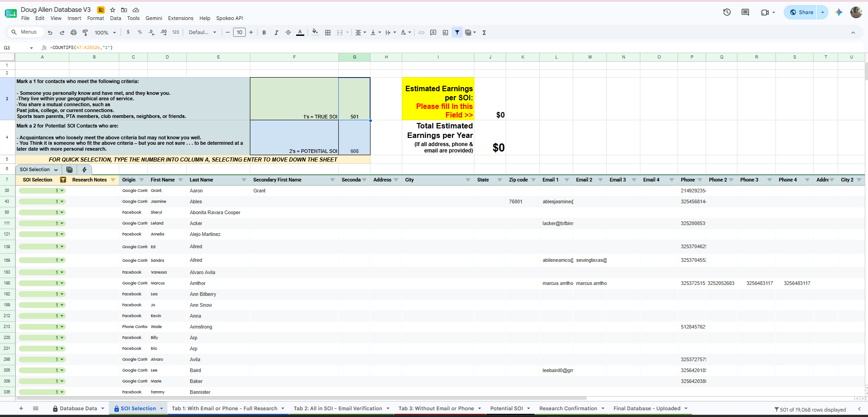Click the Gemini sparkle icon
Screen dimensions: 868x417
[x=839, y=12]
